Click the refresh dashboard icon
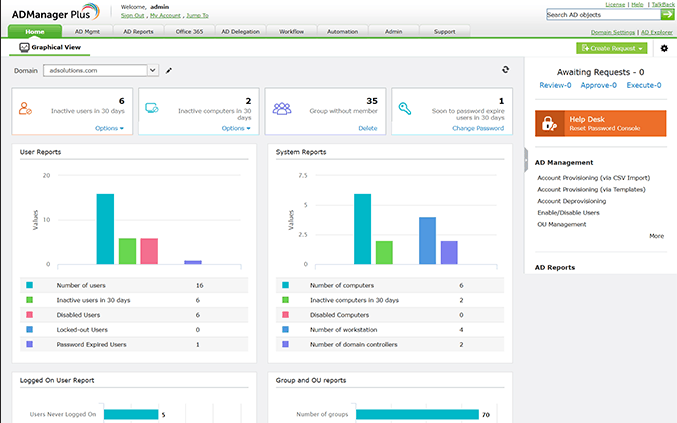This screenshot has height=423, width=677. (506, 69)
